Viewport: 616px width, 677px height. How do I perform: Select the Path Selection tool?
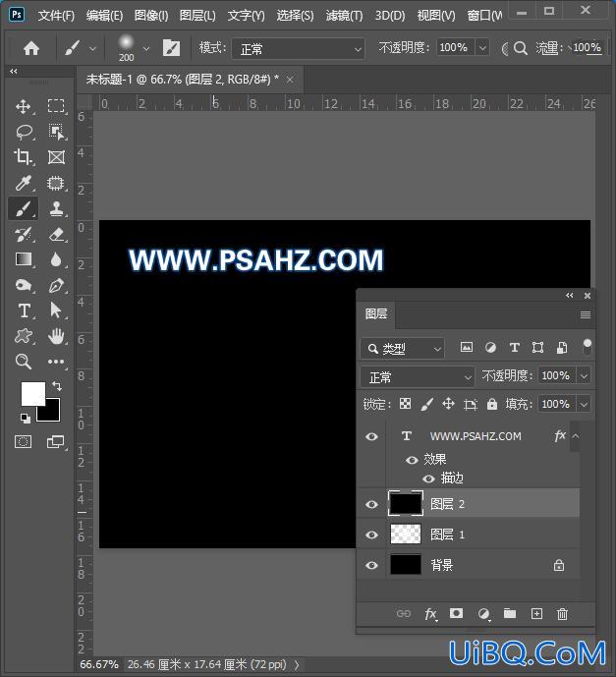pos(56,310)
